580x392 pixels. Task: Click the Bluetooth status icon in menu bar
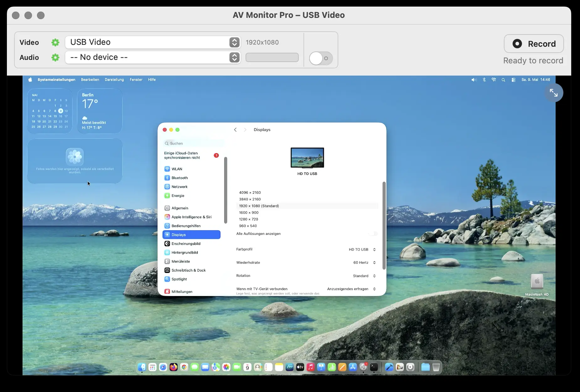(484, 80)
